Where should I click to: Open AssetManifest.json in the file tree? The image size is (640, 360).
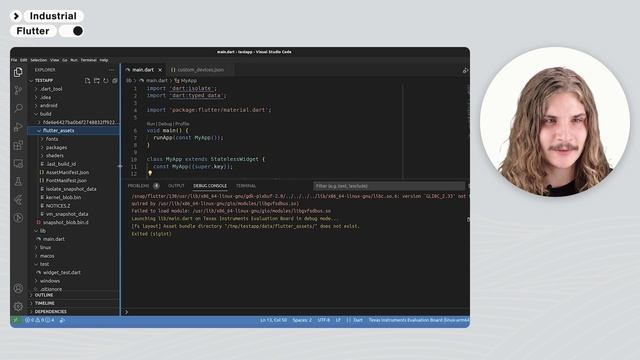click(x=67, y=172)
